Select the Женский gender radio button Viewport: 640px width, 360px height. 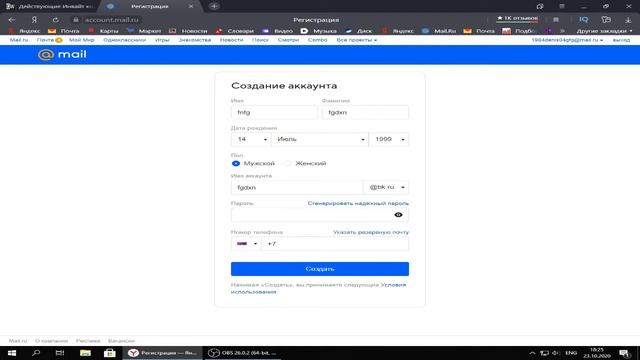click(288, 163)
